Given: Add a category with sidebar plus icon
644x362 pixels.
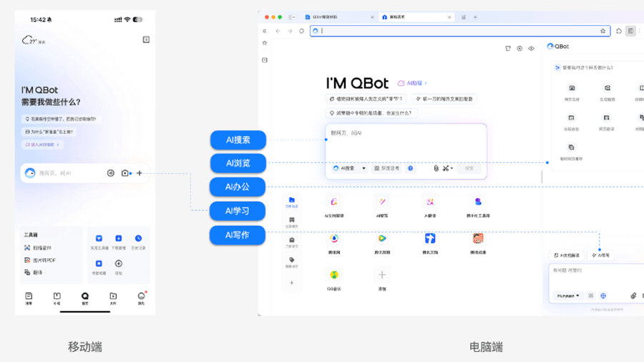Looking at the screenshot, I should 292,283.
